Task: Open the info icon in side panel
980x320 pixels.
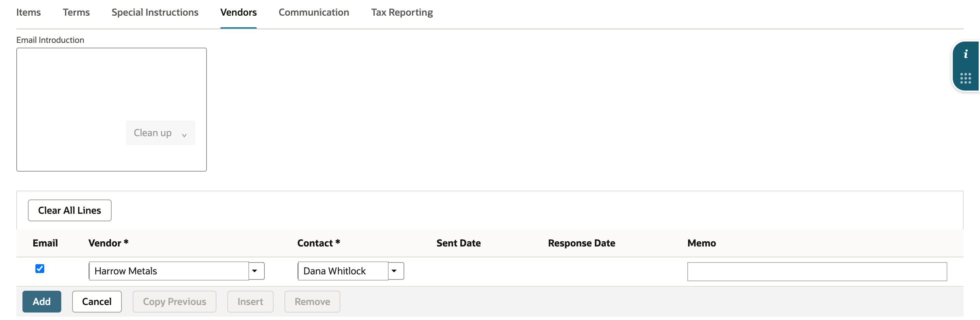Action: (x=966, y=54)
